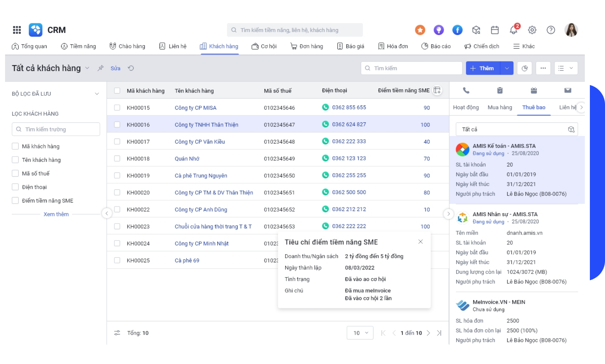Click phone icon for 0362 222 333
This screenshot has height=364, width=605.
[x=326, y=141]
